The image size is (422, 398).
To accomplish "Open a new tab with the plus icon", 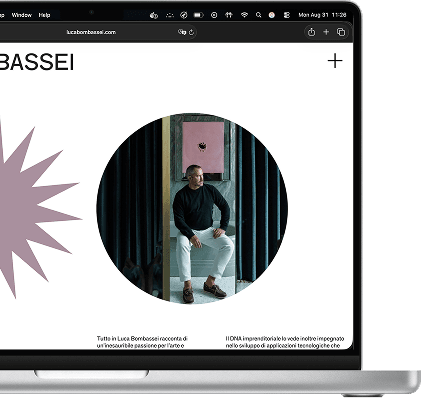I will [326, 32].
